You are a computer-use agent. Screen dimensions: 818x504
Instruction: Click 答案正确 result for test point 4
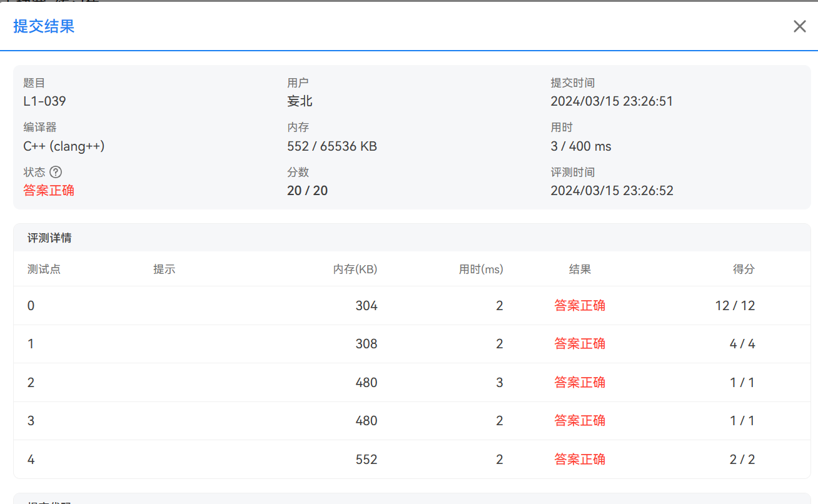580,460
